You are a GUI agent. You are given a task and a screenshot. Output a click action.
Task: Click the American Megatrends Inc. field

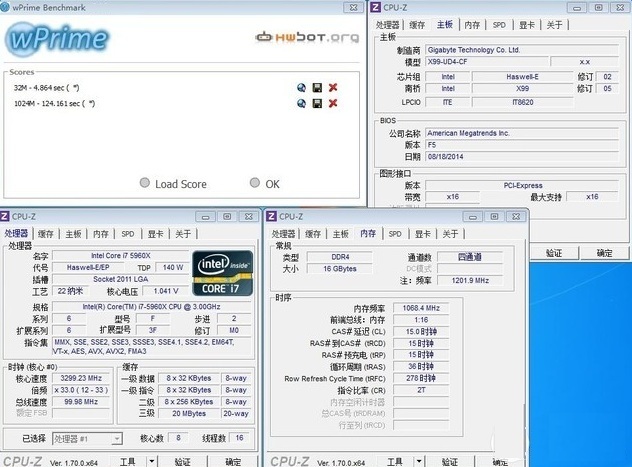click(x=522, y=133)
